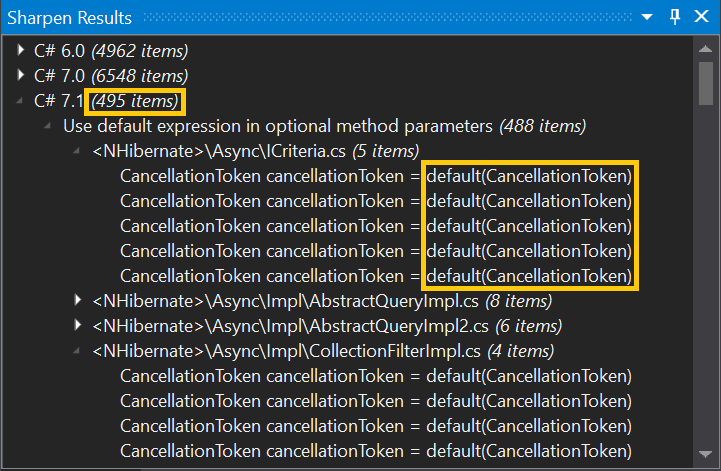Expand the C# 6.0 node
The width and height of the screenshot is (721, 471).
coord(20,50)
